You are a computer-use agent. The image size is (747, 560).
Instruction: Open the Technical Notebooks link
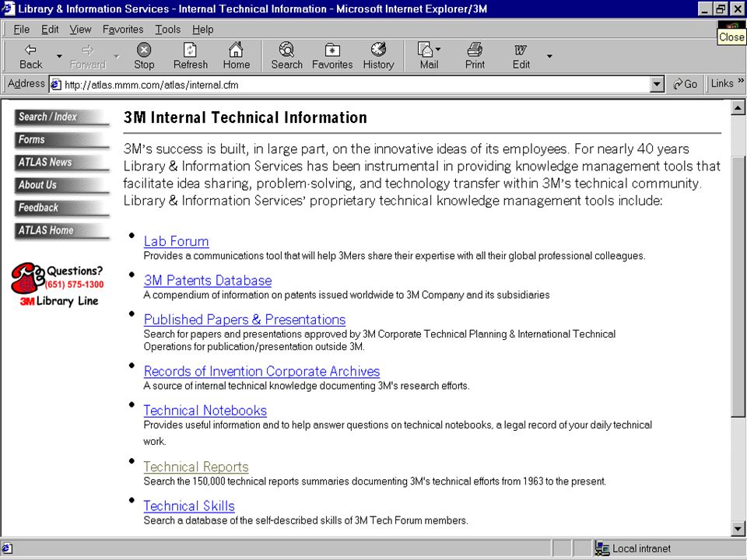coord(205,411)
